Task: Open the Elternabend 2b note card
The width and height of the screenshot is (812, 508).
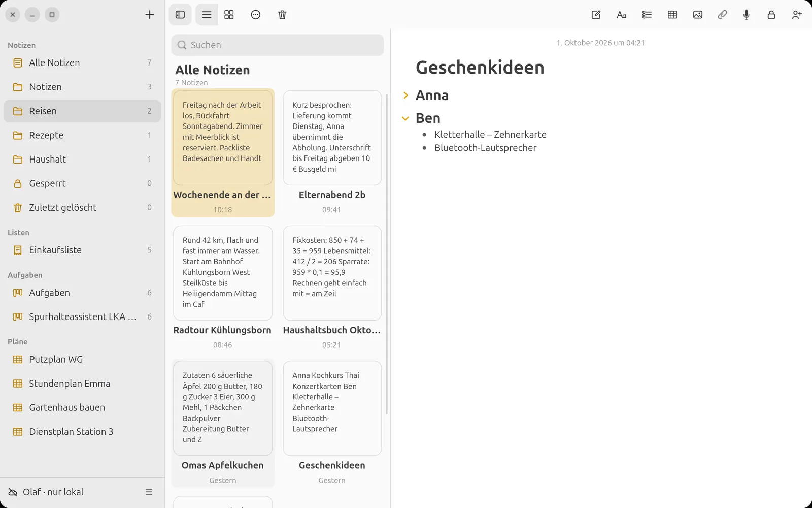Action: click(x=332, y=152)
